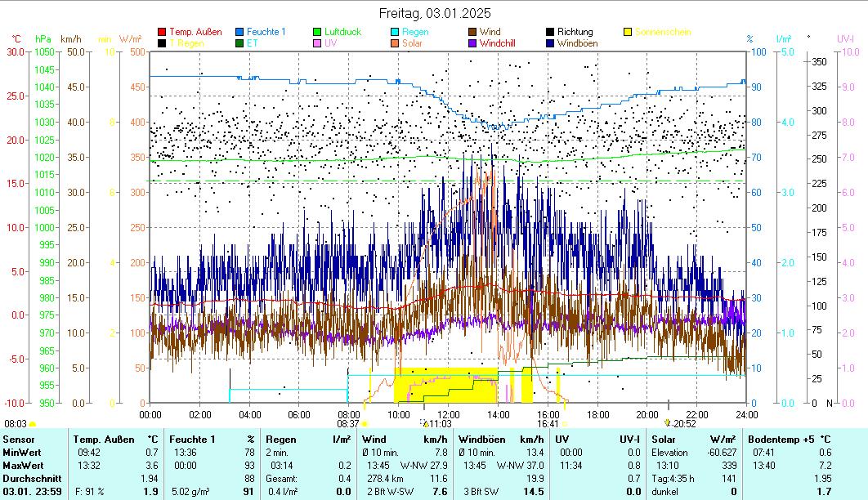Click the sunrise icon next to 08:37
Image resolution: width=868 pixels, height=500 pixels.
(x=365, y=424)
